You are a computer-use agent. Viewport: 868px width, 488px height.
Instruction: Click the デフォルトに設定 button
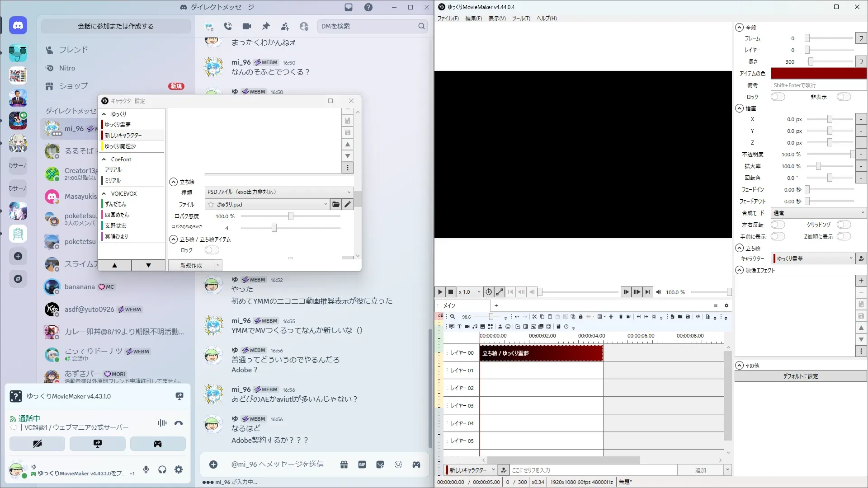(x=800, y=376)
